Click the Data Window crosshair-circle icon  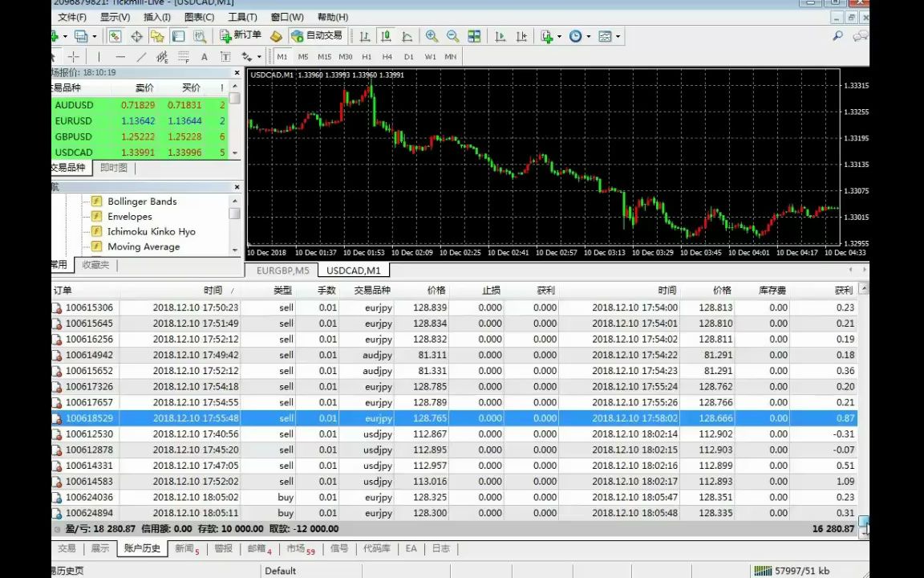[x=136, y=36]
